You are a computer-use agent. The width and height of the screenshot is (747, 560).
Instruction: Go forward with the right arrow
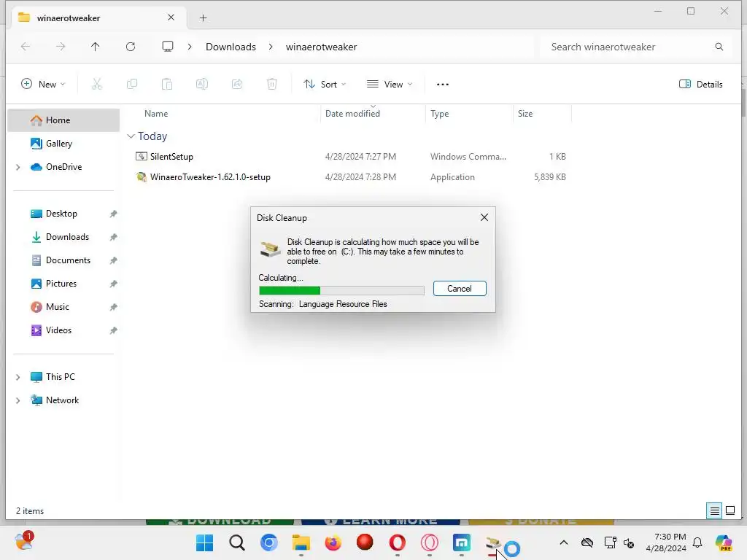61,46
